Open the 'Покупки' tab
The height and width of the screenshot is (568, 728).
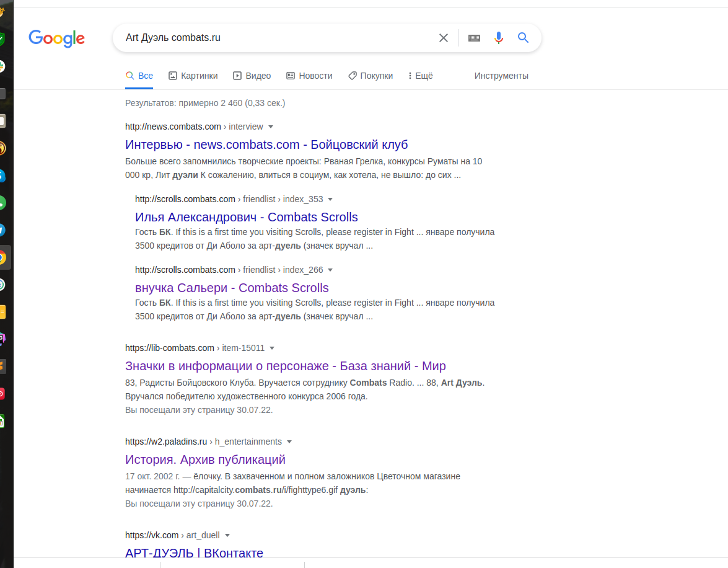[371, 76]
